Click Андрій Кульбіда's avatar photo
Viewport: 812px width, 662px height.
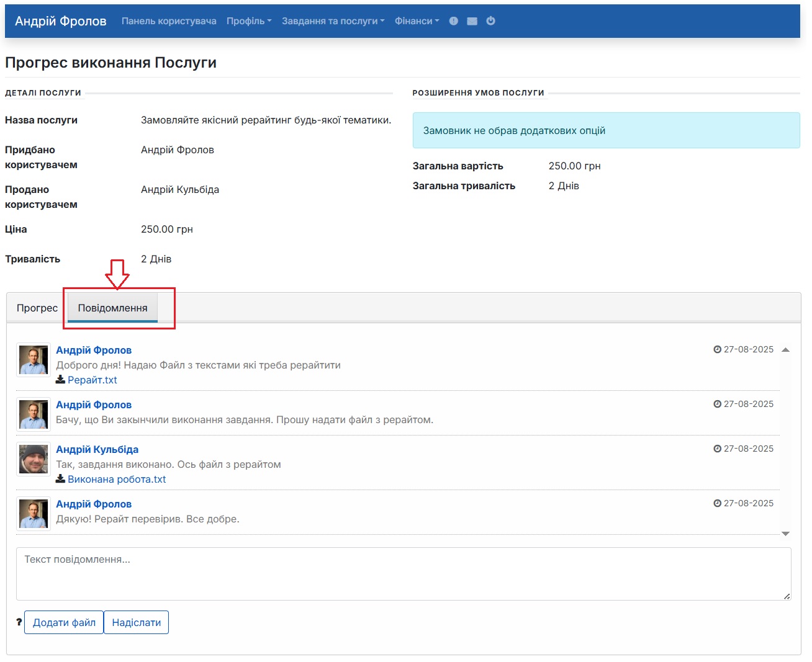34,460
